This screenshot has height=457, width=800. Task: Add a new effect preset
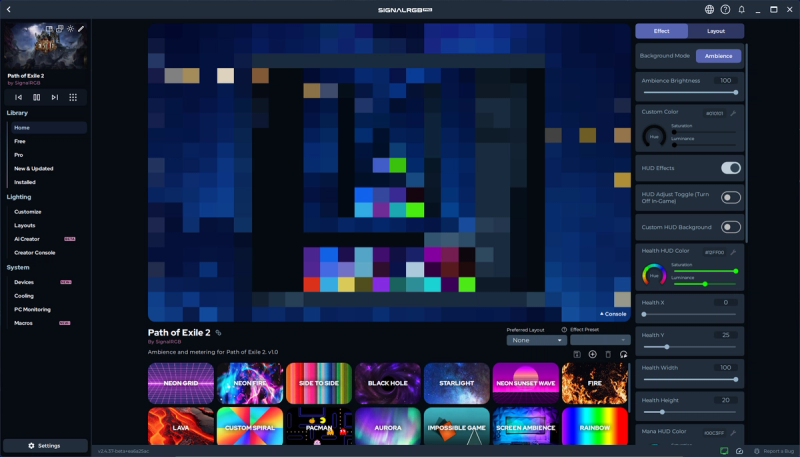pyautogui.click(x=592, y=354)
